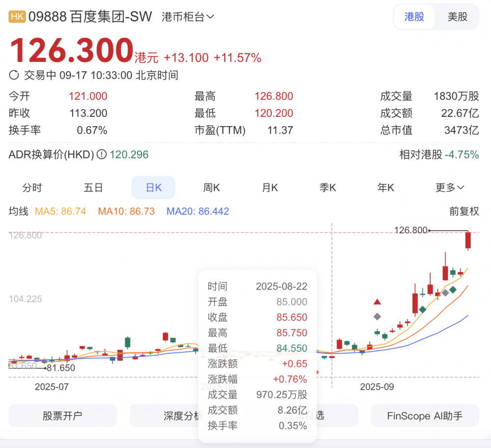Click the 总市值 value 3473亿
Image resolution: width=491 pixels, height=448 pixels.
point(462,130)
